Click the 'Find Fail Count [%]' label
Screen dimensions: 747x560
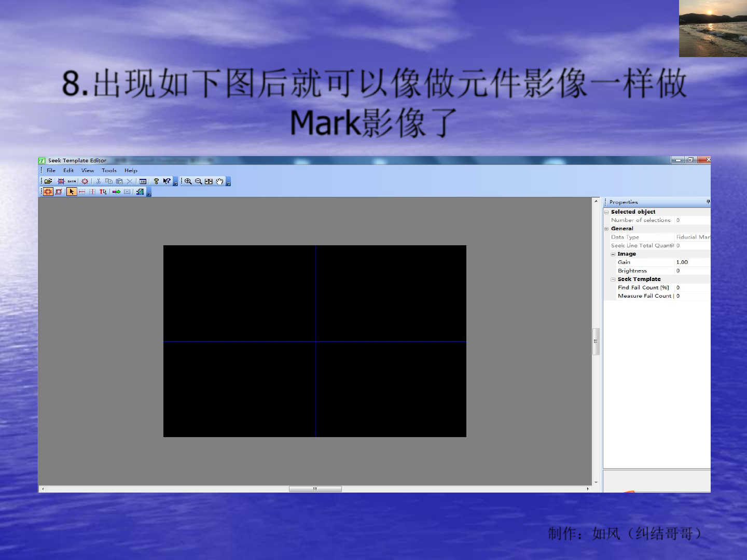pyautogui.click(x=643, y=288)
